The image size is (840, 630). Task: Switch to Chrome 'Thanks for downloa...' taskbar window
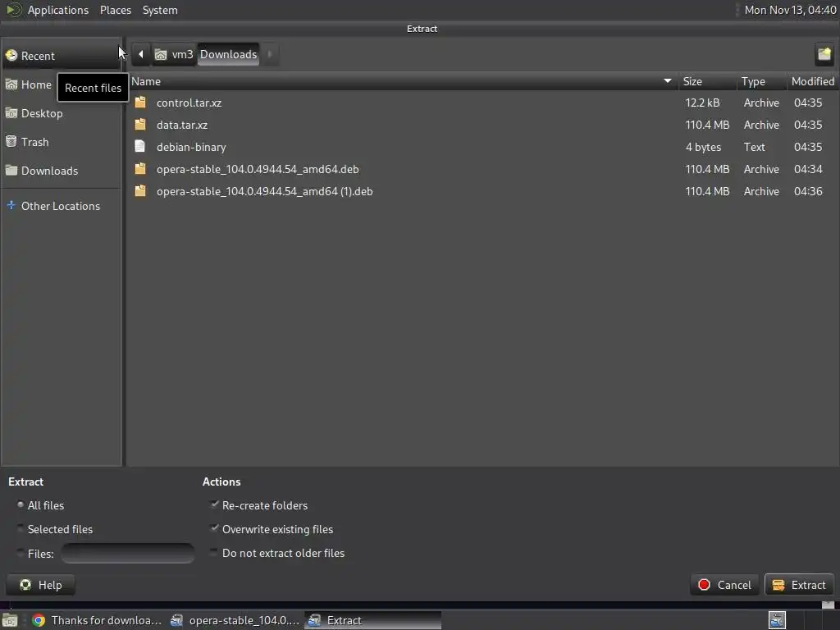[97, 620]
